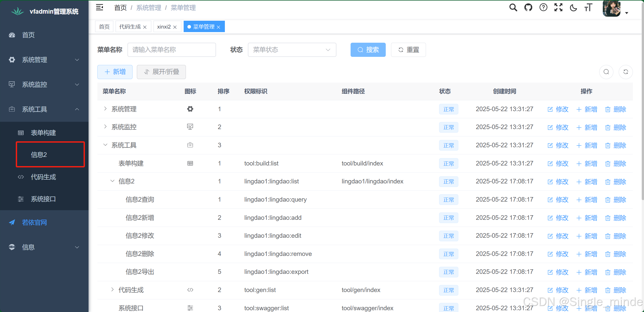This screenshot has width=644, height=312.
Task: Click the help document question-mark icon
Action: [543, 8]
